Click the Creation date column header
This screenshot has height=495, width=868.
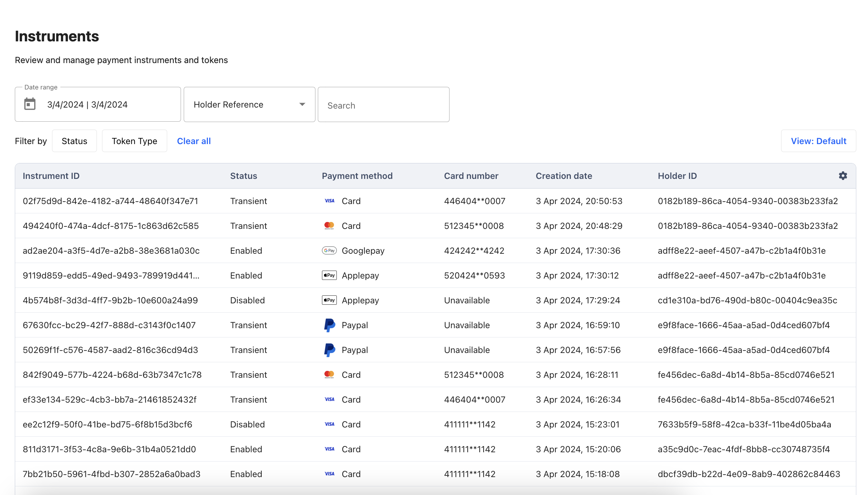point(564,176)
